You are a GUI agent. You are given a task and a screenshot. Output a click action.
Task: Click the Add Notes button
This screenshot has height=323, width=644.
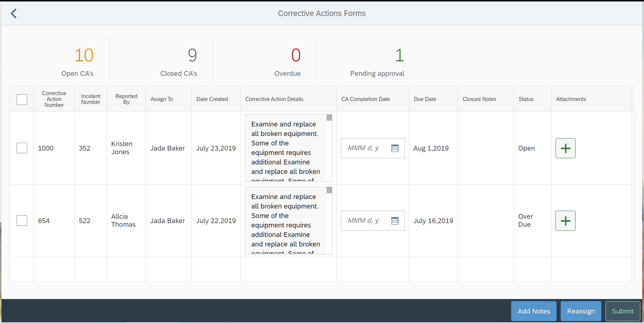(x=533, y=311)
